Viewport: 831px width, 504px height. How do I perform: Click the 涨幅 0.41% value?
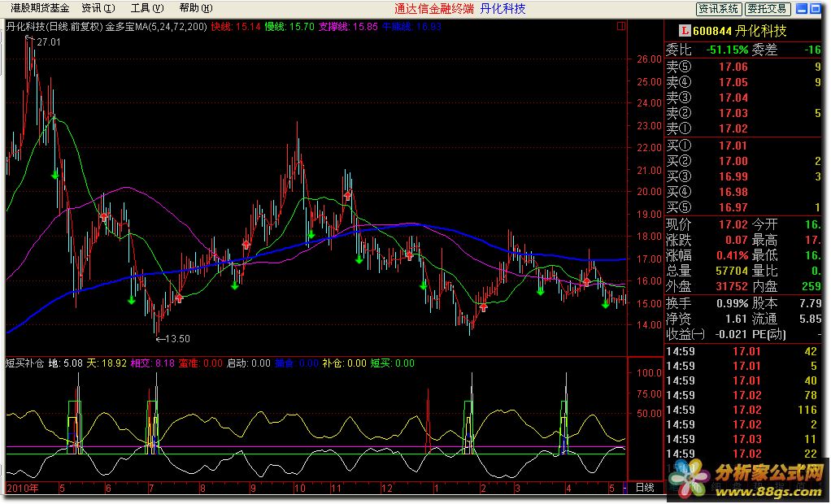click(x=733, y=255)
